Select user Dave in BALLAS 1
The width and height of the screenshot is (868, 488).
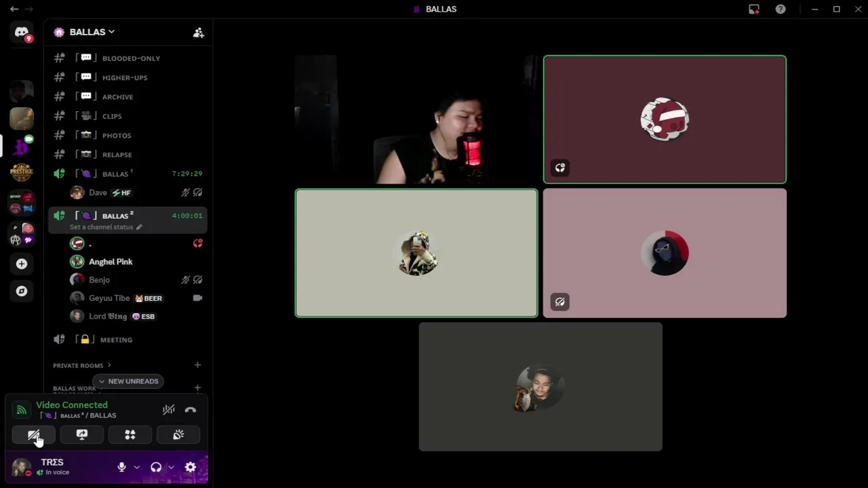[x=136, y=192]
